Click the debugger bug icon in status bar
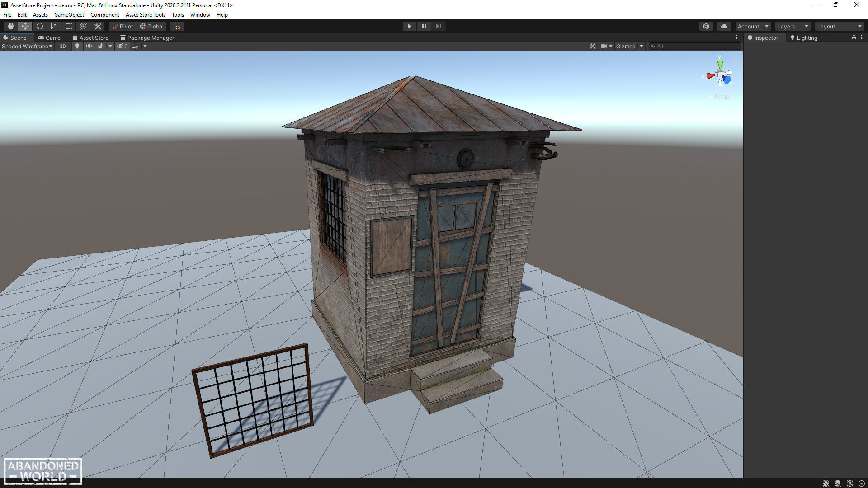Viewport: 868px width, 488px height. pyautogui.click(x=826, y=483)
